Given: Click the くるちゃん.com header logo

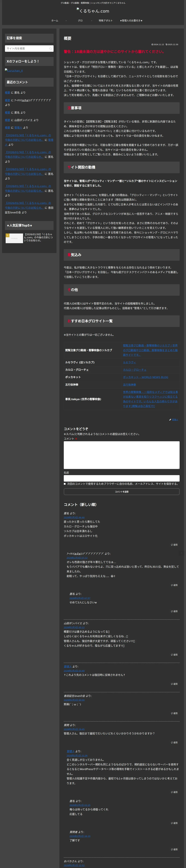Looking at the screenshot, I should [93, 11].
